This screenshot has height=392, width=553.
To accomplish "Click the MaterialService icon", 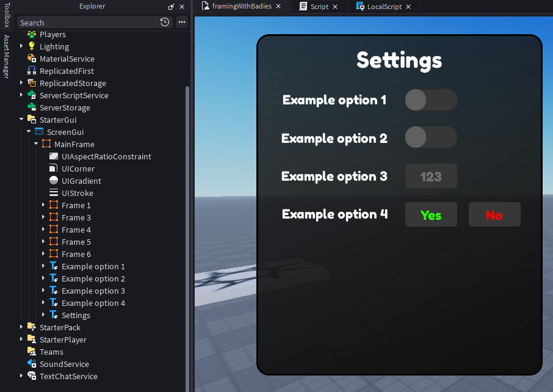I will [x=32, y=59].
